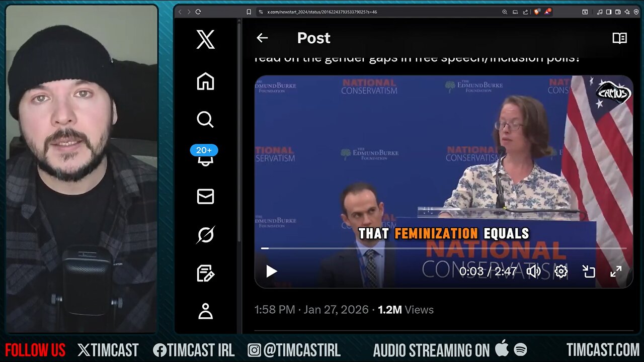Click the video time 0:03 / 2:47
Viewport: 644px width, 362px height.
coord(488,271)
